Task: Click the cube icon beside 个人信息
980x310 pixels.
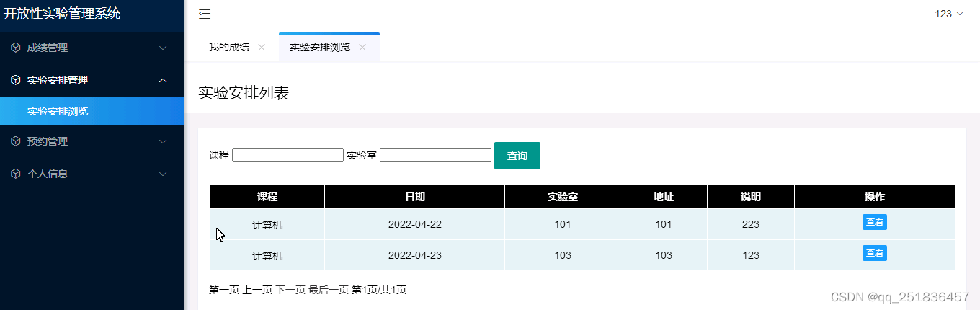Action: [x=16, y=174]
